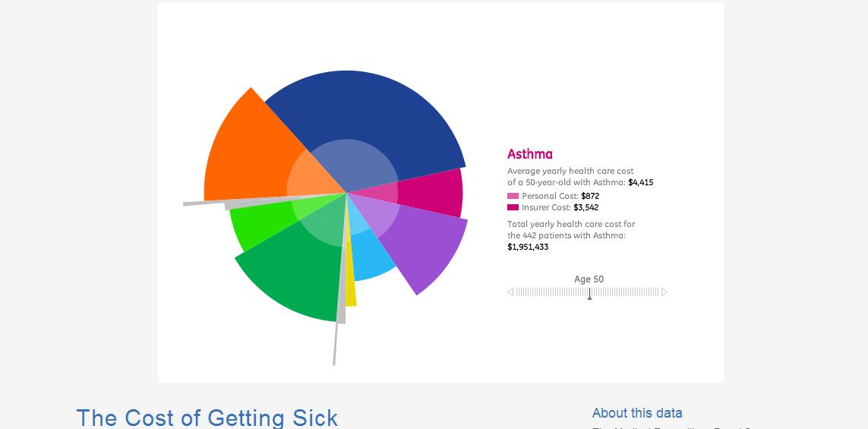The height and width of the screenshot is (429, 868).
Task: Click the age slider handle marker
Action: click(x=589, y=294)
